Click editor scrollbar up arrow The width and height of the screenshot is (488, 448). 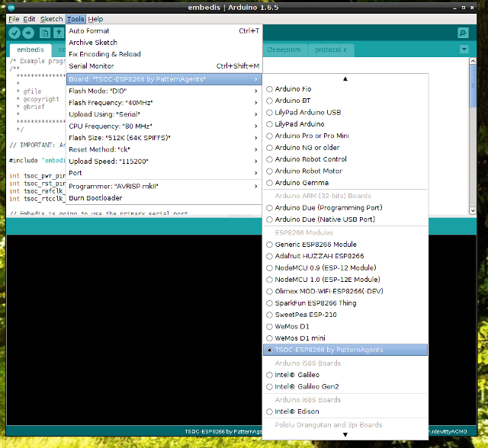pyautogui.click(x=473, y=61)
